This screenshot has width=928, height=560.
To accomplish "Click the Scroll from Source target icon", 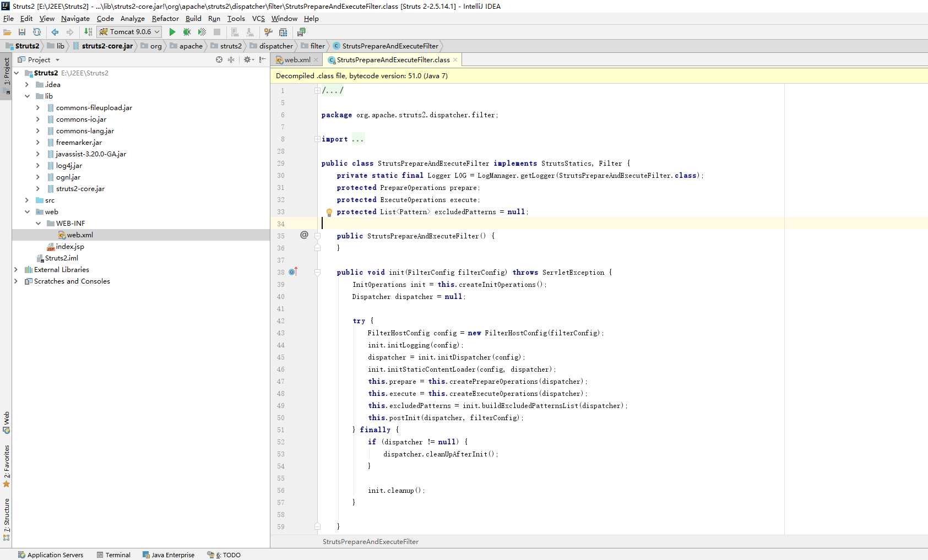I will [x=219, y=59].
